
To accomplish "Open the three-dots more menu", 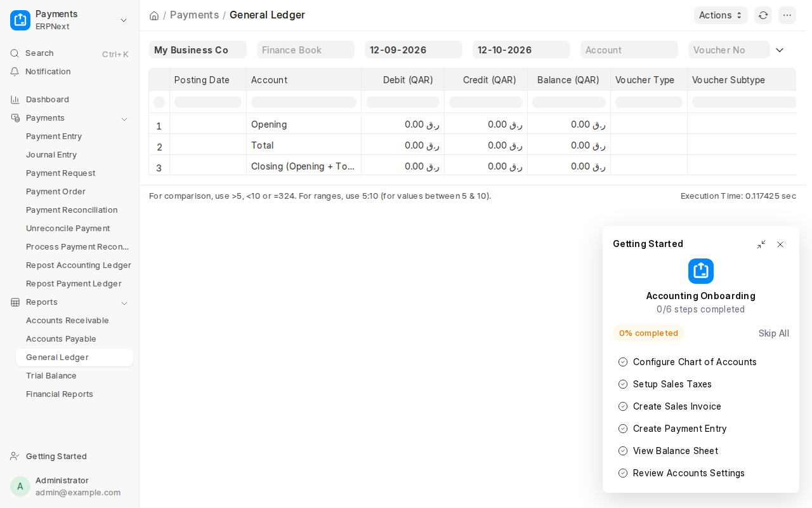I will click(787, 15).
